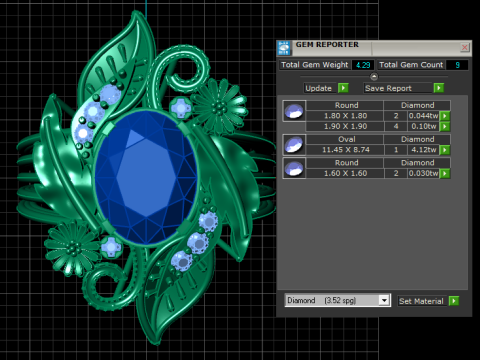
Task: Select the 1.80 X 1.80 size cell
Action: pos(345,116)
